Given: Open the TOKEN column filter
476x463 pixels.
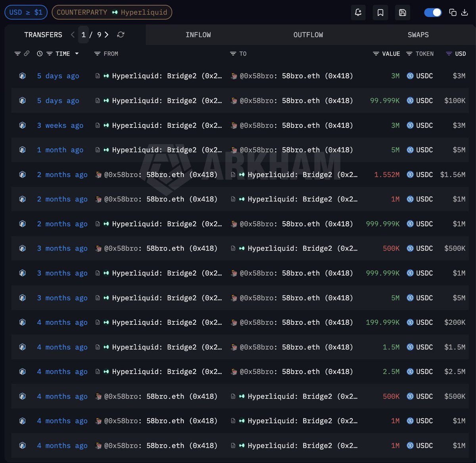Looking at the screenshot, I should click(409, 54).
